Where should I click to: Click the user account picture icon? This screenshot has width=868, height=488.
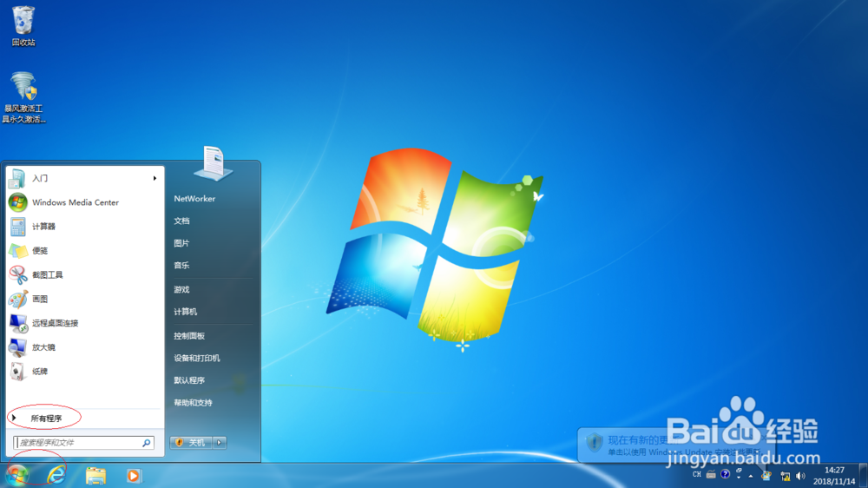coord(214,163)
